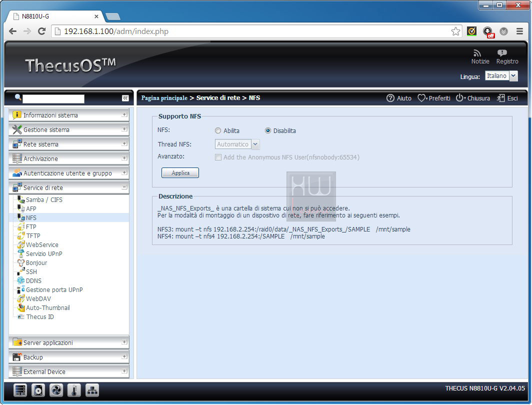
Task: Click the Aiuto help icon
Action: (390, 98)
